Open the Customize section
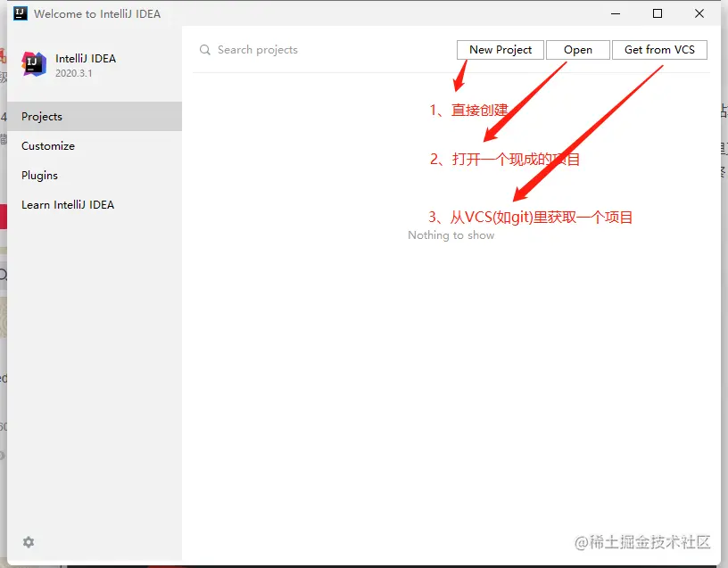This screenshot has width=728, height=568. pyautogui.click(x=95, y=145)
